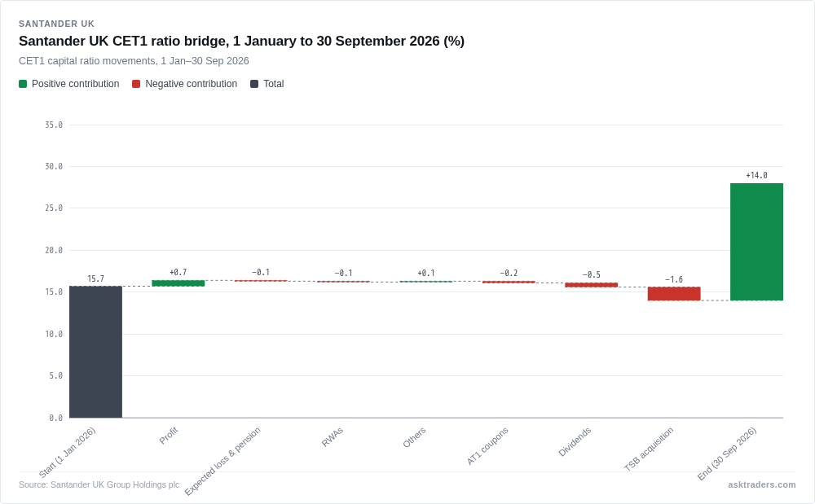
Task: Click the Source: Santander UK Group Holdings plc text
Action: tap(99, 484)
